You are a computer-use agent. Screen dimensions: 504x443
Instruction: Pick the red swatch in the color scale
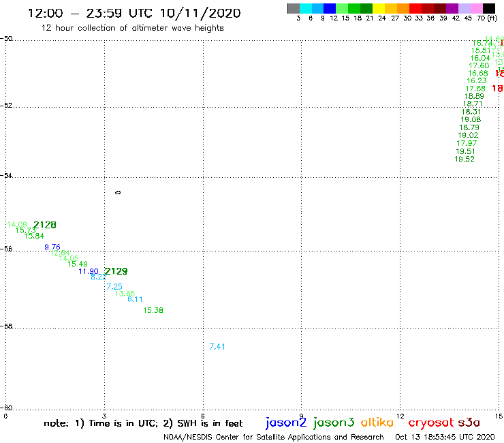pos(415,8)
